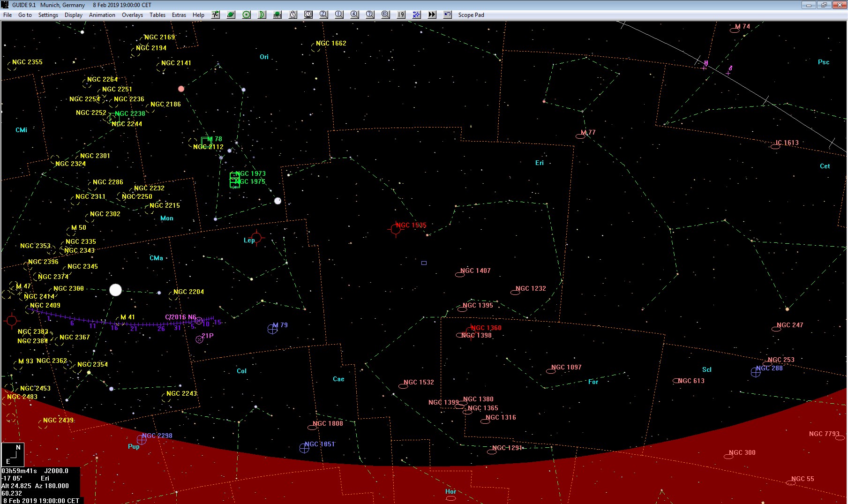The height and width of the screenshot is (504, 848).
Task: Click the N/E compass indicator box
Action: tap(13, 454)
